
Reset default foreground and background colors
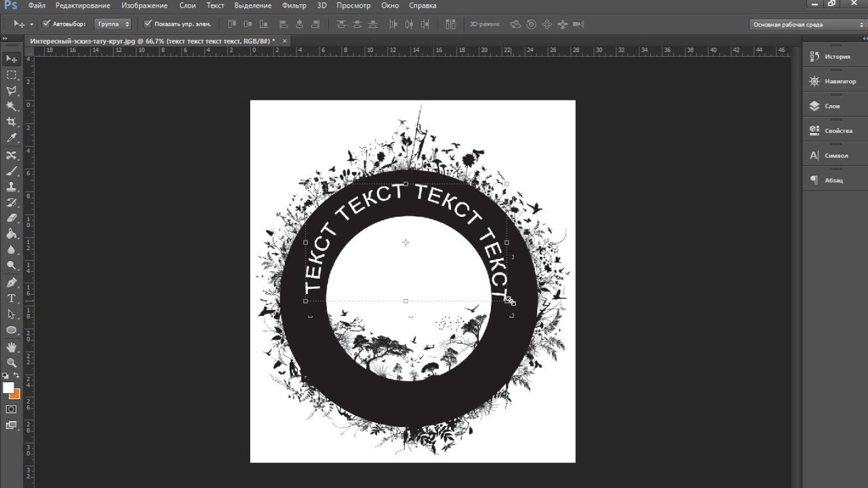(x=5, y=375)
